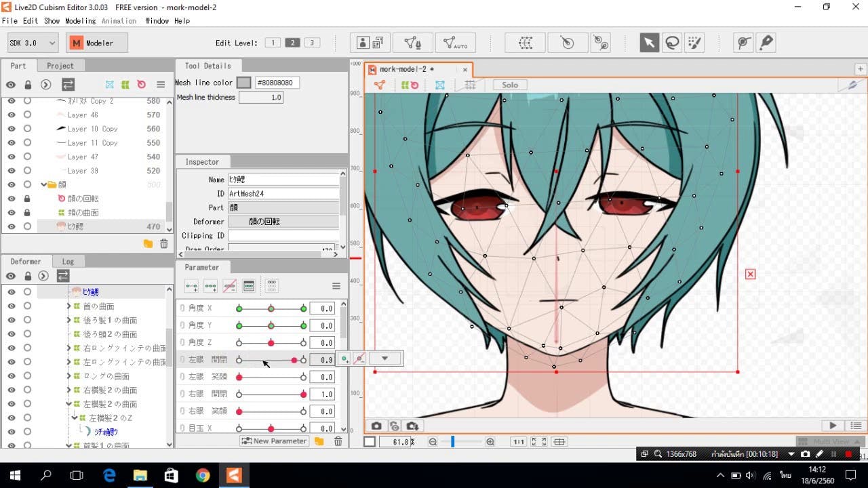The image size is (868, 488).
Task: Create a warp deformer
Action: coord(525,43)
